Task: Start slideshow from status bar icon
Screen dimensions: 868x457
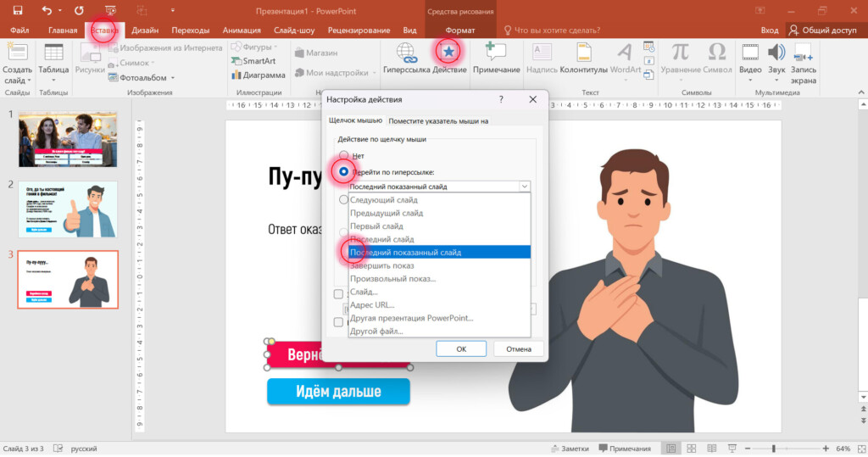Action: (734, 448)
